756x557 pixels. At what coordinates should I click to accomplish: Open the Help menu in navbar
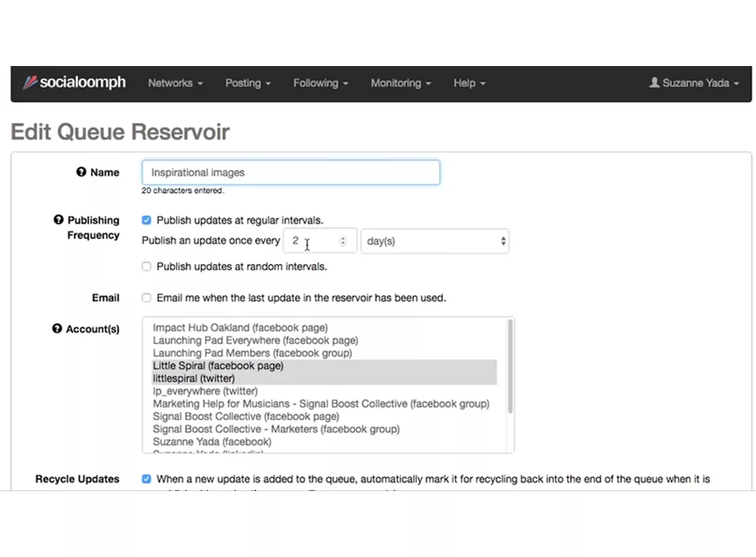(x=469, y=83)
